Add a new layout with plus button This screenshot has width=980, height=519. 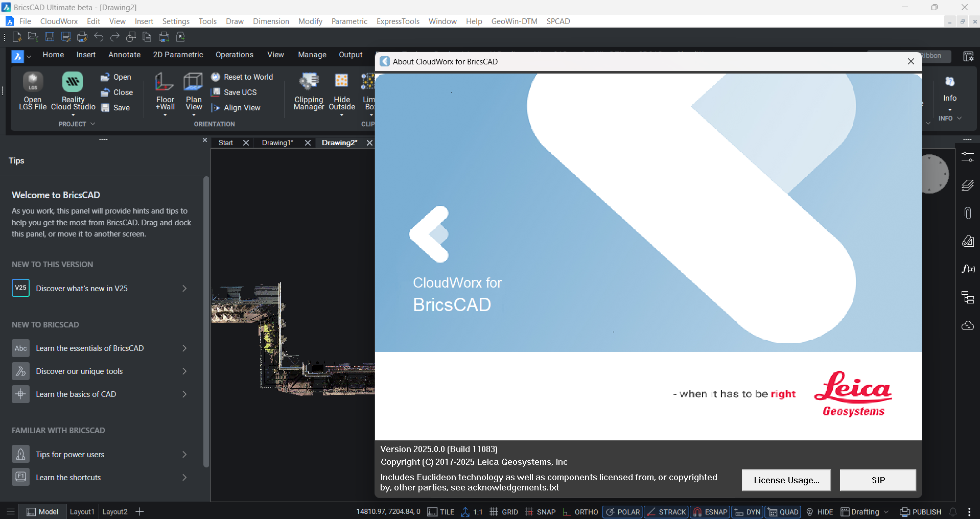tap(139, 512)
